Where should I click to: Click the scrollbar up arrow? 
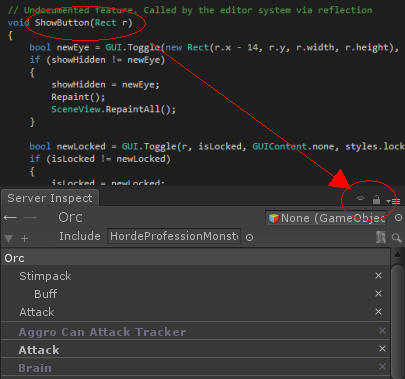pos(397,255)
